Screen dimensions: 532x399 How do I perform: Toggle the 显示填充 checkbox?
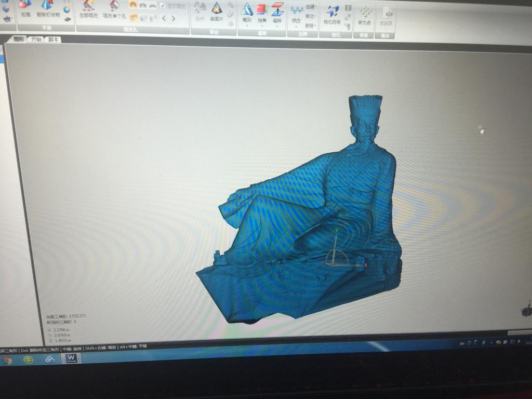coord(163,6)
